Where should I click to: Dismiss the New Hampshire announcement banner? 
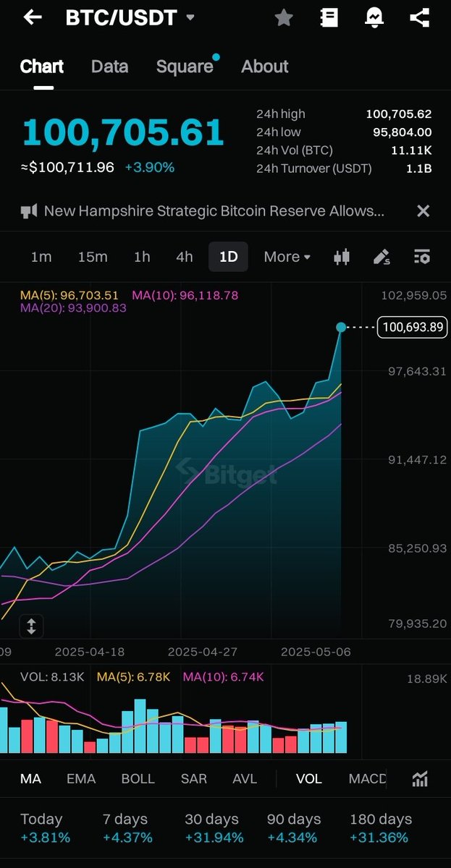(423, 211)
